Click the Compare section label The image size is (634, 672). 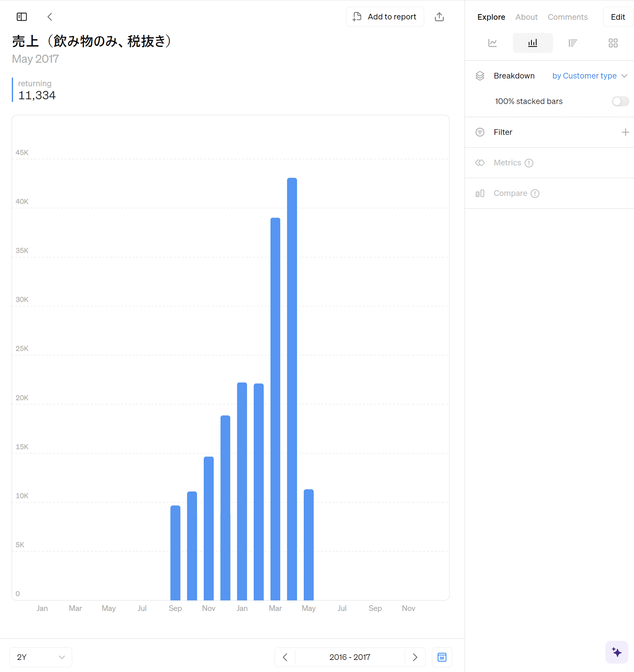pyautogui.click(x=510, y=193)
